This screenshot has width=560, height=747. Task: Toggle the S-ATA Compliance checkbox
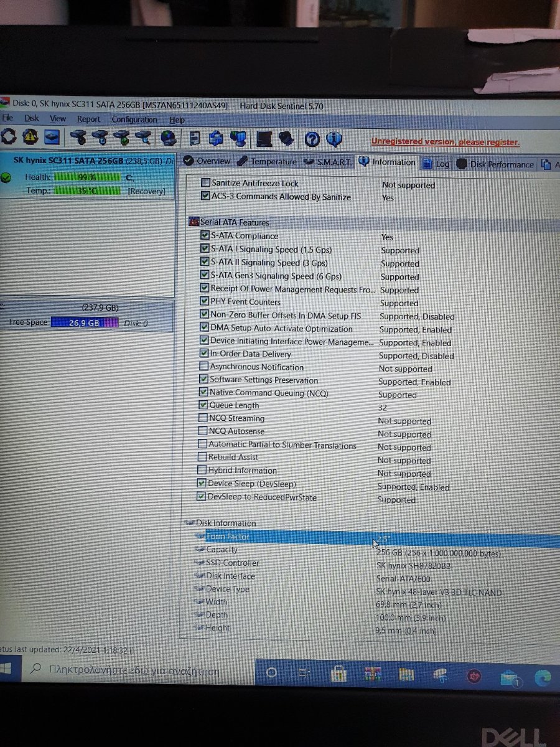[205, 235]
